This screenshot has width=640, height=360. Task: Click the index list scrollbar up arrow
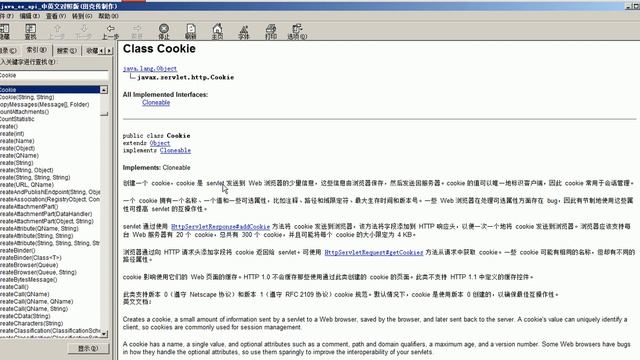(104, 90)
